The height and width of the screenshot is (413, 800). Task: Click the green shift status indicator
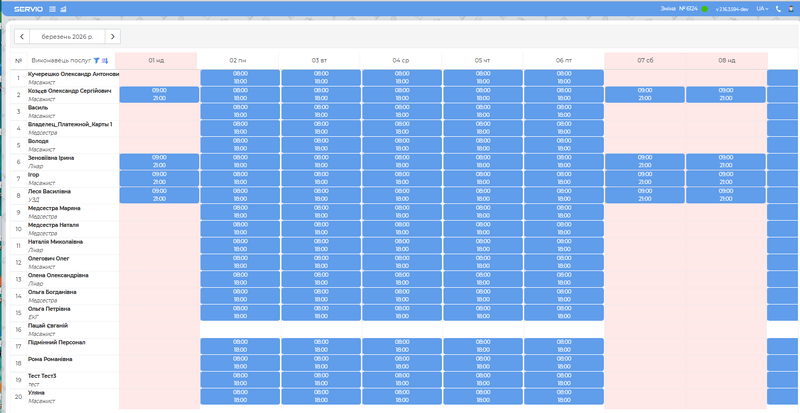(704, 8)
